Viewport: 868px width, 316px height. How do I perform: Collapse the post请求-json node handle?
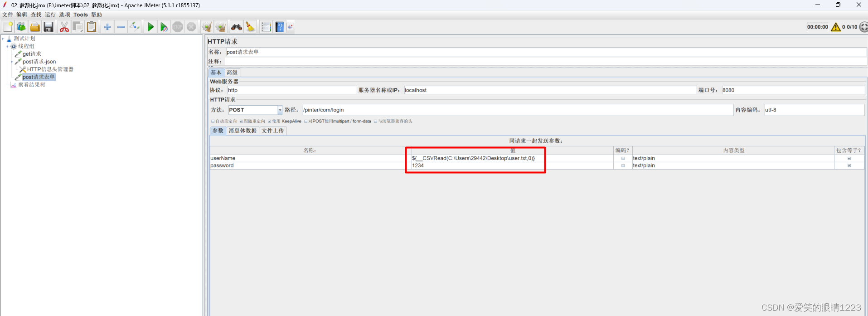(x=12, y=62)
